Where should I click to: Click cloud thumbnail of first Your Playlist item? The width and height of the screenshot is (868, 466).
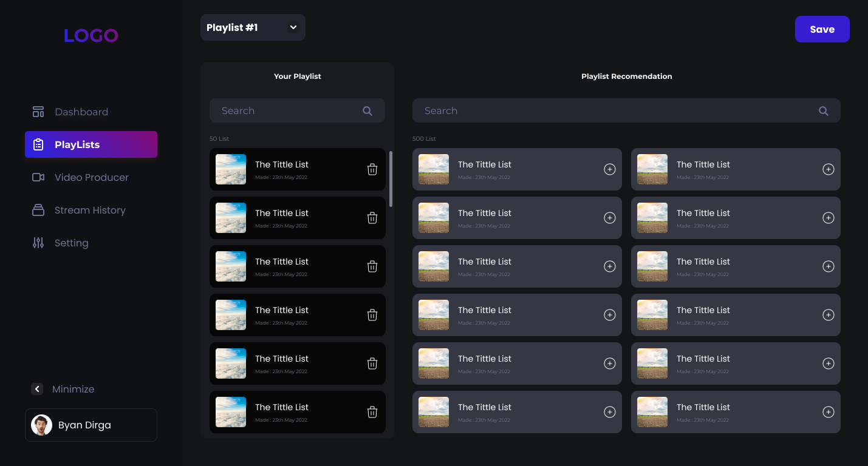tap(231, 169)
